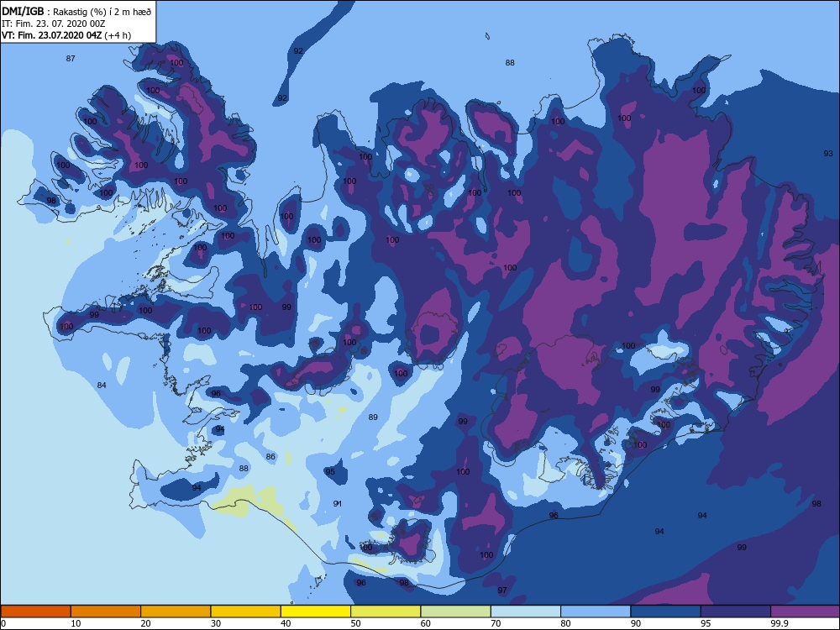Click the 91 humidity value on the map
This screenshot has width=840, height=630.
click(x=338, y=503)
